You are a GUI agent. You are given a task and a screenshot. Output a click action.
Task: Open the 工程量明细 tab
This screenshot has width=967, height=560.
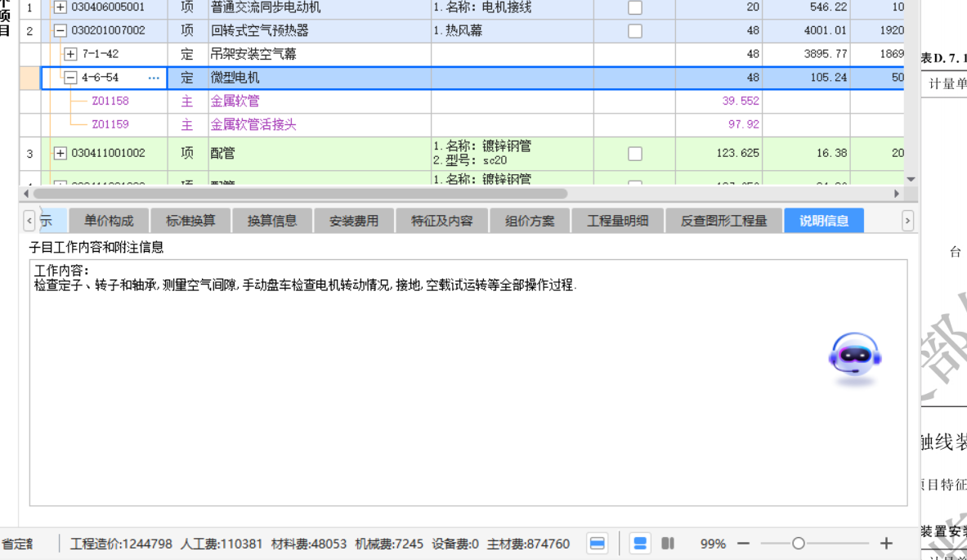click(617, 221)
